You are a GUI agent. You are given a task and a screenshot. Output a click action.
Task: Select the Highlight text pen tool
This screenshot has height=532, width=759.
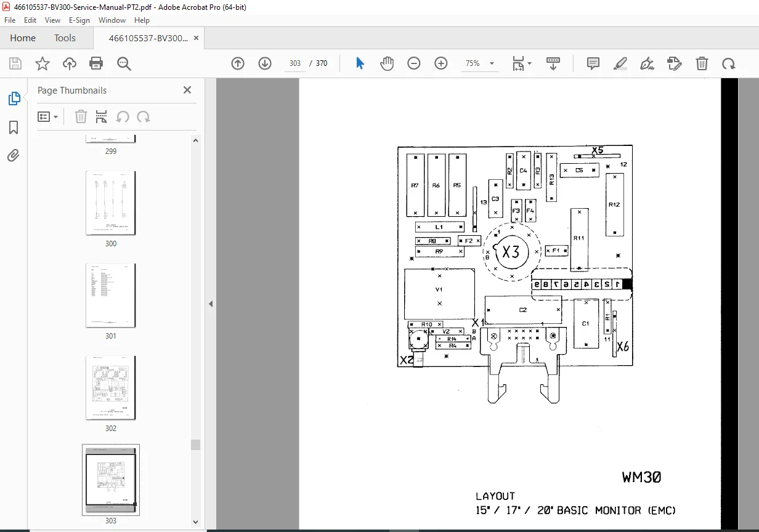pyautogui.click(x=620, y=63)
